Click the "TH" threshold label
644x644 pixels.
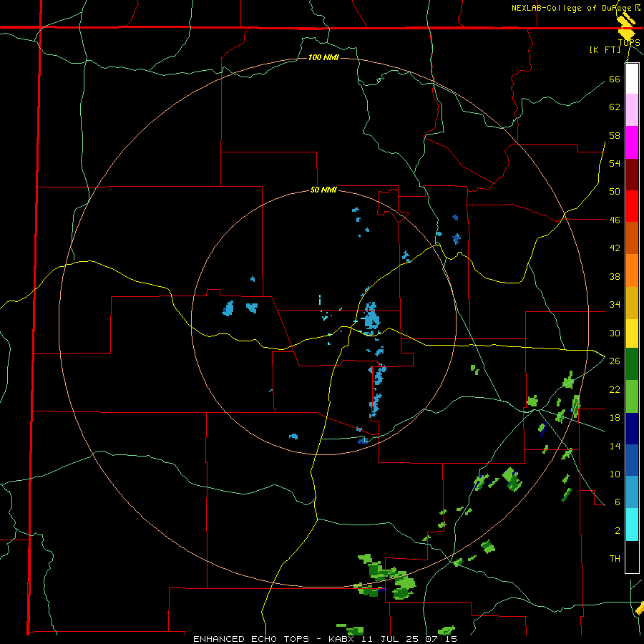click(615, 559)
